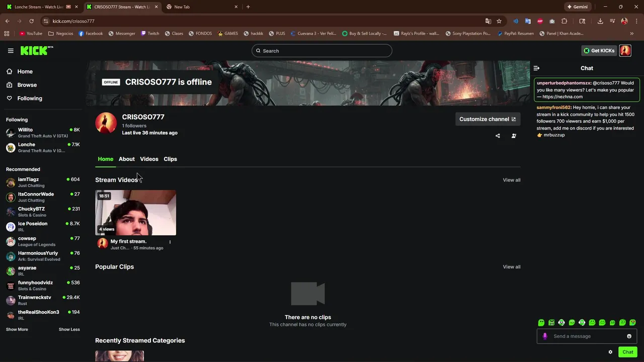Open PayPal: Resumen bookmark
The width and height of the screenshot is (644, 362).
click(x=515, y=33)
